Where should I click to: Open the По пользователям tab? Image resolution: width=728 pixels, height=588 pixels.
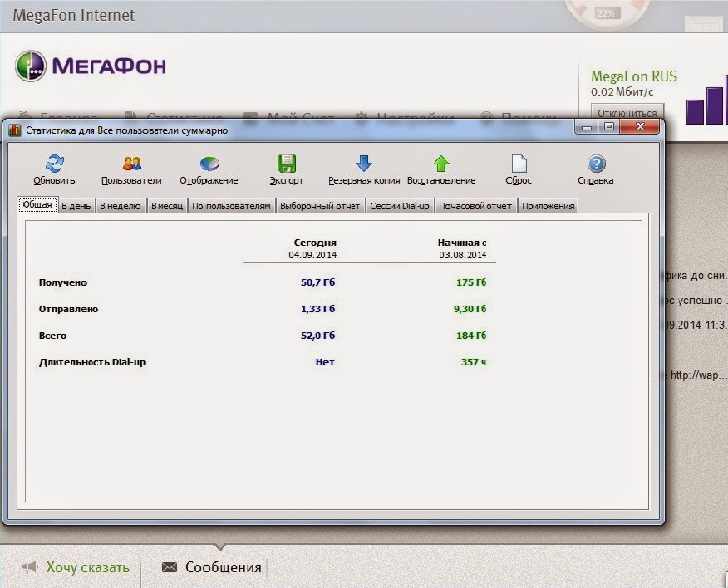(231, 206)
